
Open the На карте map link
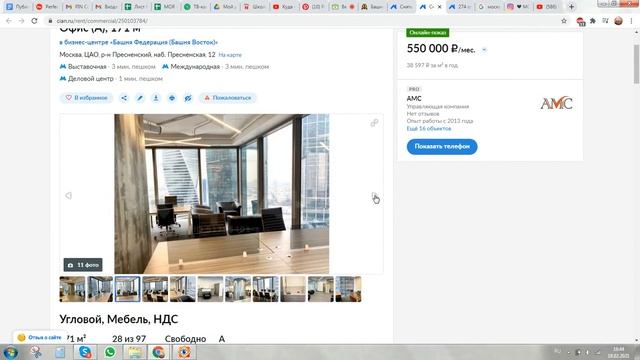[x=230, y=55]
